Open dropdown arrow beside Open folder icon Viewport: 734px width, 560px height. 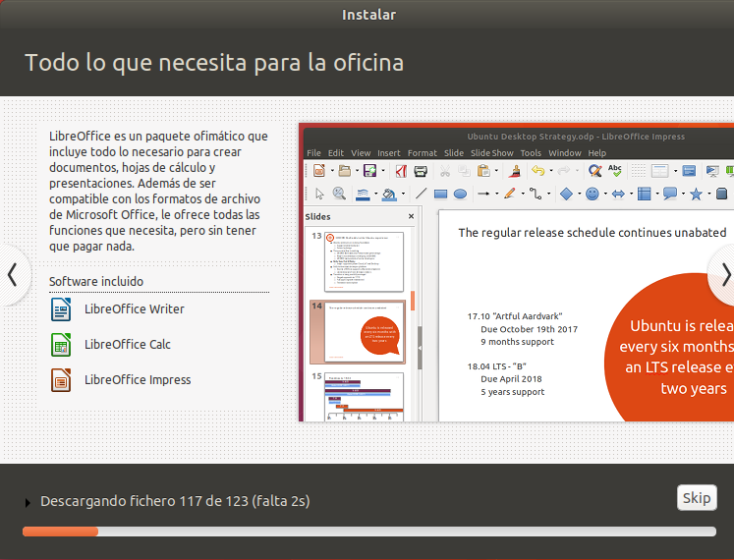click(357, 171)
